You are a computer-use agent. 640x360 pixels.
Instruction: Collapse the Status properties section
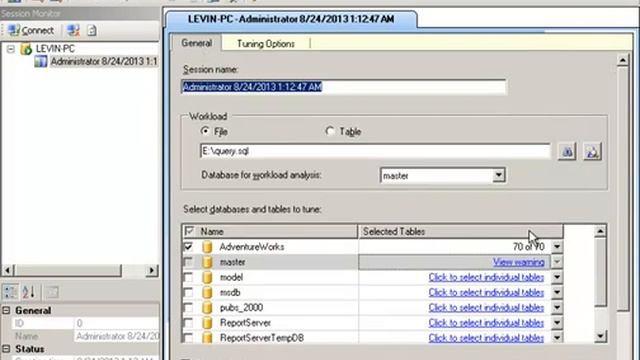pyautogui.click(x=6, y=349)
